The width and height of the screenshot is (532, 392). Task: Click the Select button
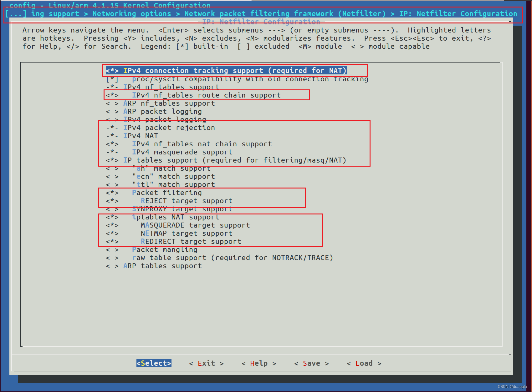click(154, 363)
